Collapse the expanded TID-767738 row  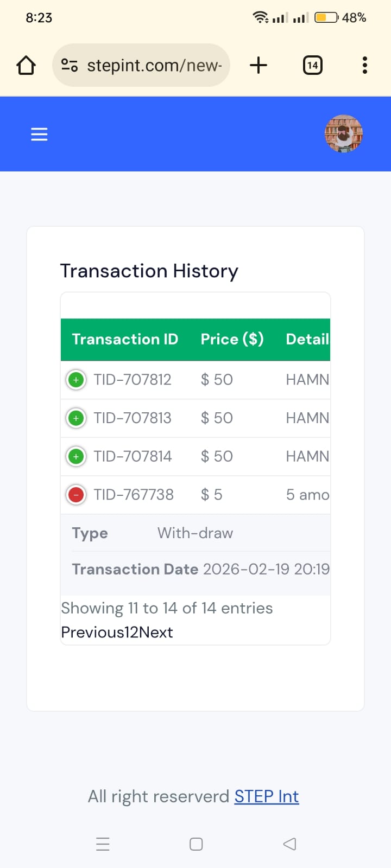tap(76, 495)
